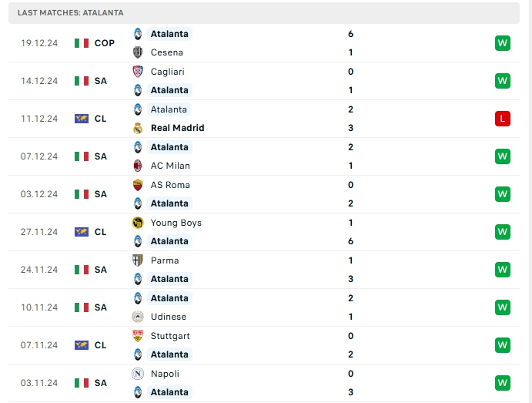Click the Parma crest icon
The height and width of the screenshot is (403, 532).
point(138,260)
